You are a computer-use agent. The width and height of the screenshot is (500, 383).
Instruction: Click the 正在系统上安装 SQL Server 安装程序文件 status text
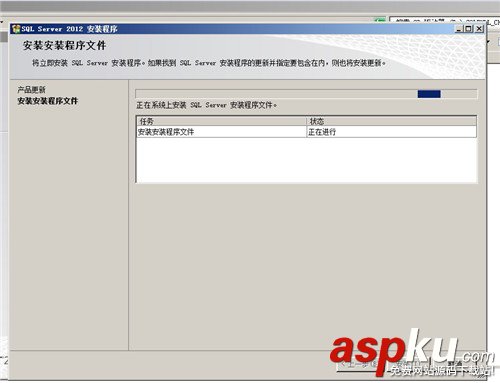point(206,105)
